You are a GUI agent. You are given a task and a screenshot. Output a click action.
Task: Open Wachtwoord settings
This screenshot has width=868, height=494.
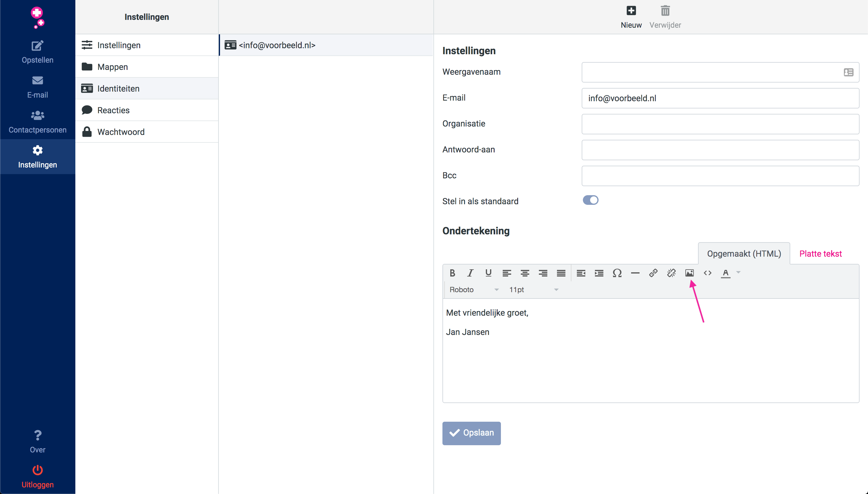coord(121,132)
